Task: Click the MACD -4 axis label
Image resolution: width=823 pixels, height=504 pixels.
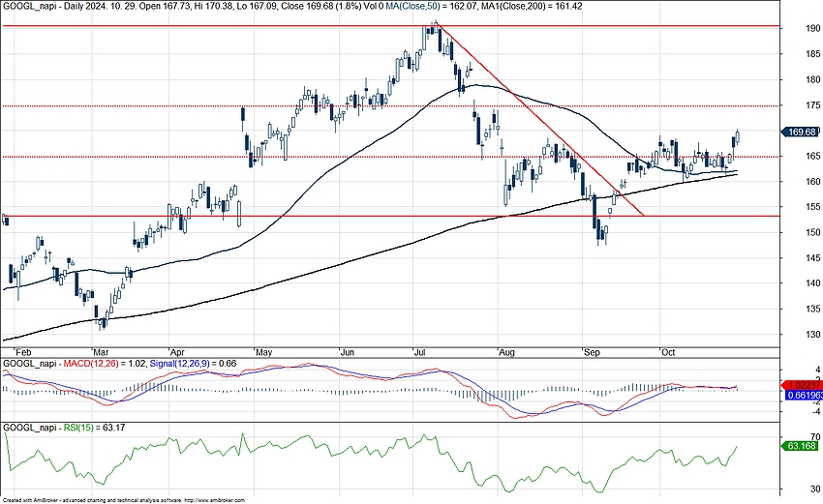Action: point(814,412)
